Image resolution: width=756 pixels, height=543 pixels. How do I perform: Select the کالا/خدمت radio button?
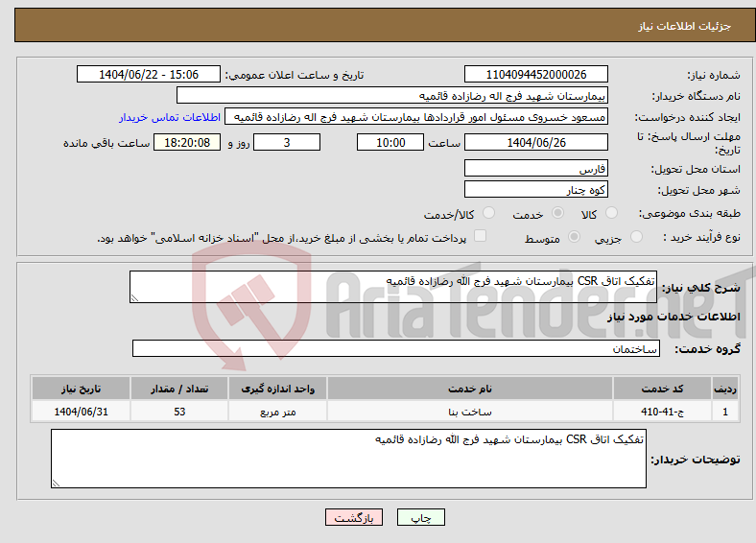tap(489, 213)
